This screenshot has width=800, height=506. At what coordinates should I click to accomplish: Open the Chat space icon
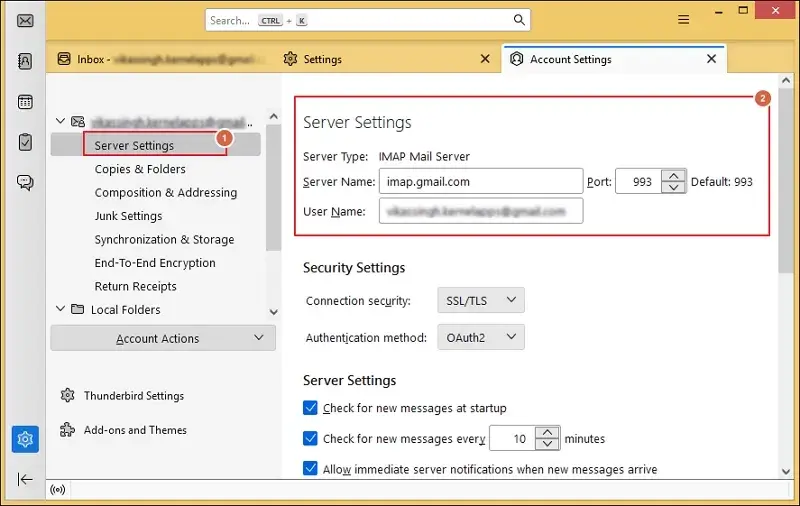(x=25, y=182)
